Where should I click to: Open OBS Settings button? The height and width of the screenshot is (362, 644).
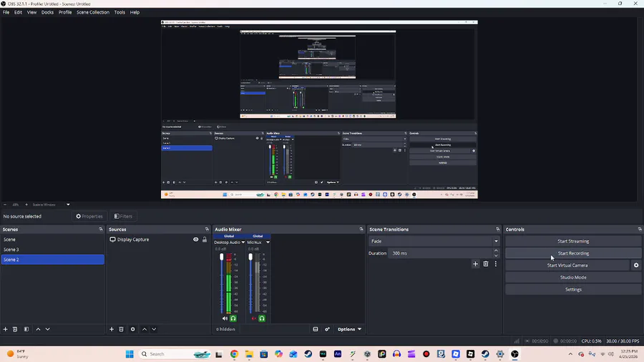point(573,289)
